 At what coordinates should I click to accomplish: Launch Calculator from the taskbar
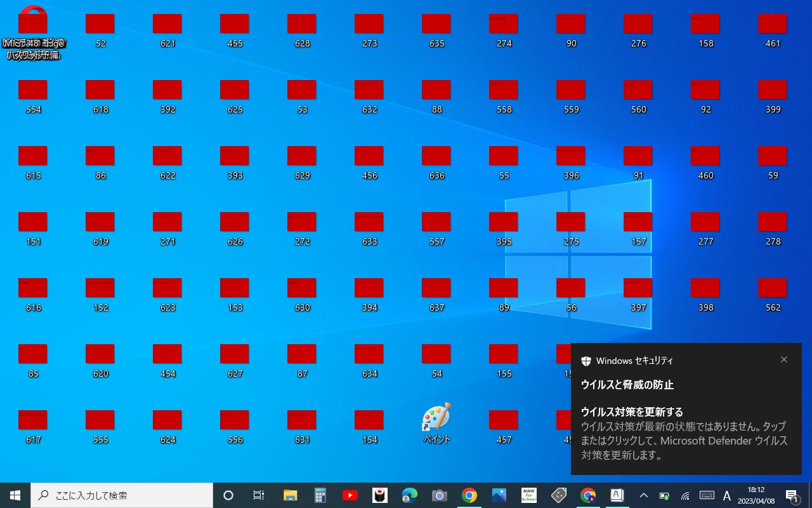(x=320, y=495)
